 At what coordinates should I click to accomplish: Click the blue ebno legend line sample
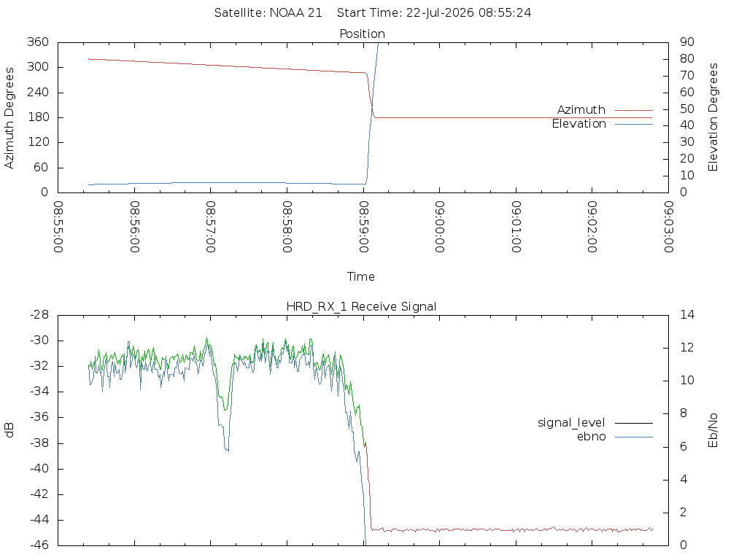(634, 437)
